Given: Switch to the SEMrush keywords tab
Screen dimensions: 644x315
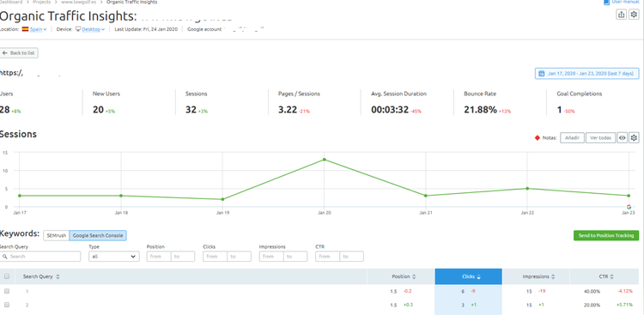Looking at the screenshot, I should [57, 235].
